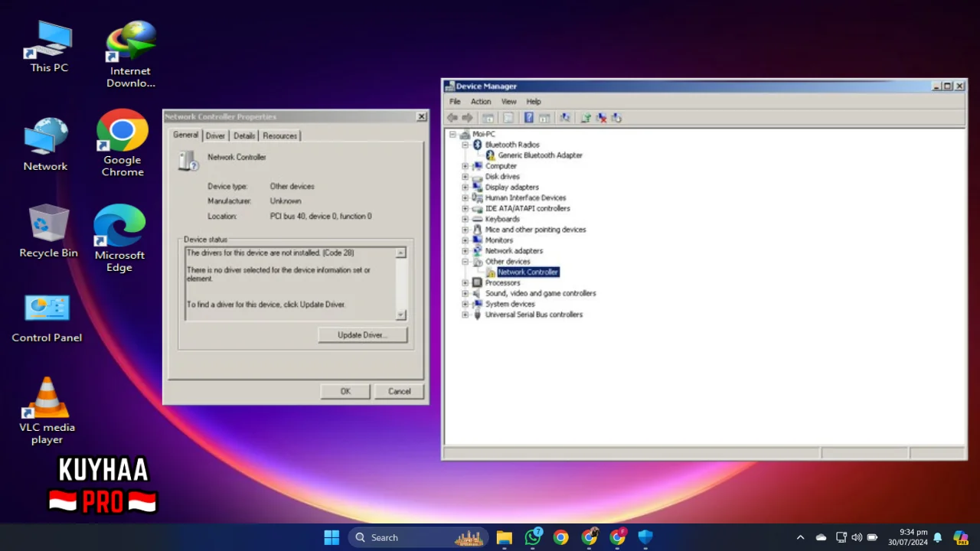Show hidden system tray icons chevron
This screenshot has width=980, height=551.
pos(800,537)
